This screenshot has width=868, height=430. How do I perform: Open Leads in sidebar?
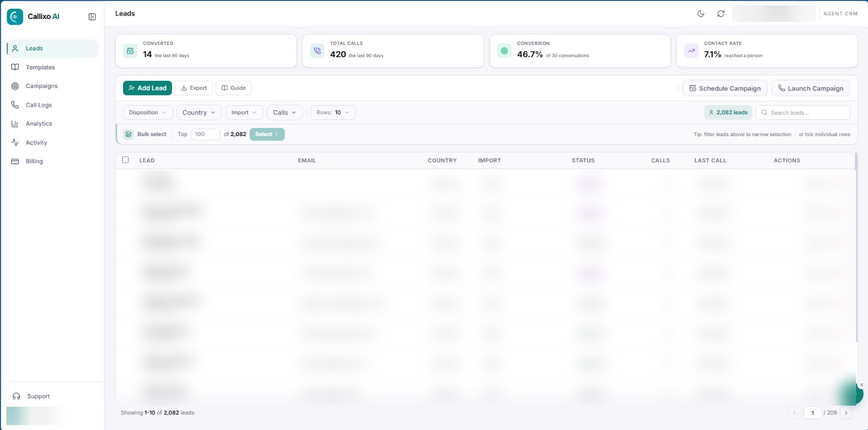tap(53, 48)
